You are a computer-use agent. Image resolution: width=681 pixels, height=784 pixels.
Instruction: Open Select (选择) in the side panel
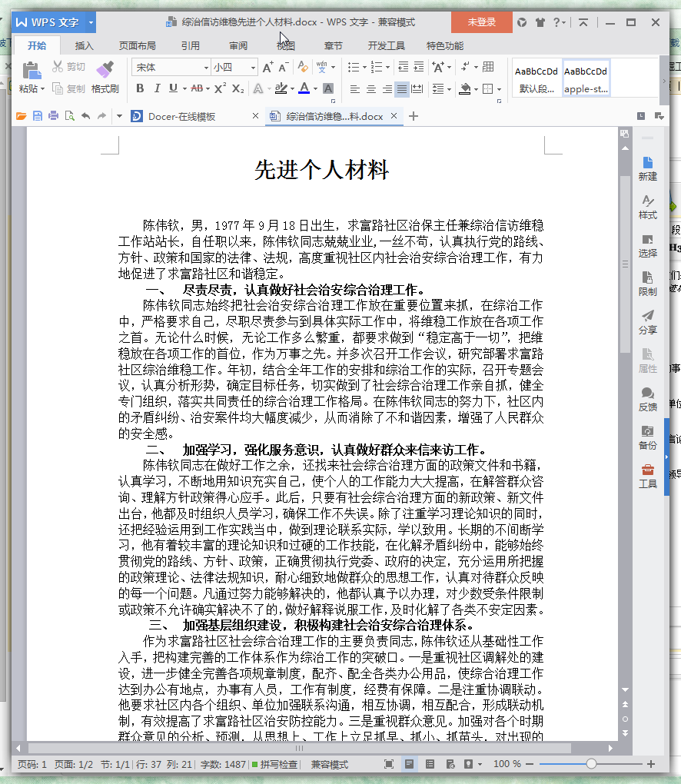coord(647,245)
